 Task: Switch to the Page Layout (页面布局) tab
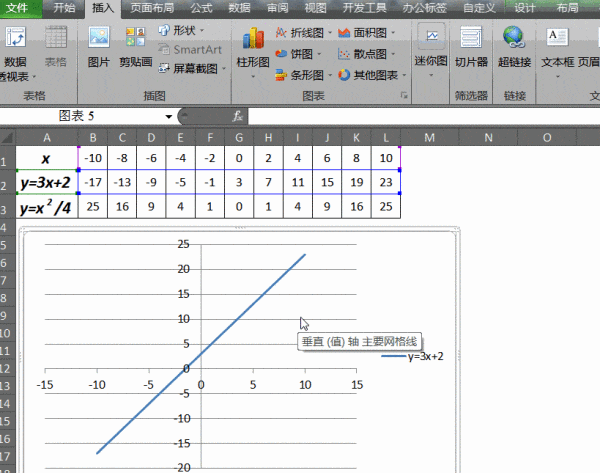pyautogui.click(x=154, y=8)
